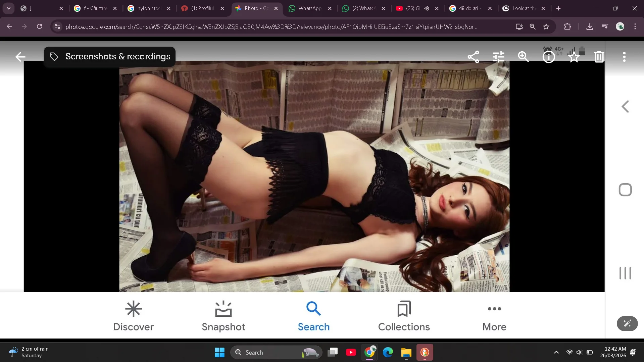Delete photo with the trash icon
The width and height of the screenshot is (644, 362).
tap(599, 57)
